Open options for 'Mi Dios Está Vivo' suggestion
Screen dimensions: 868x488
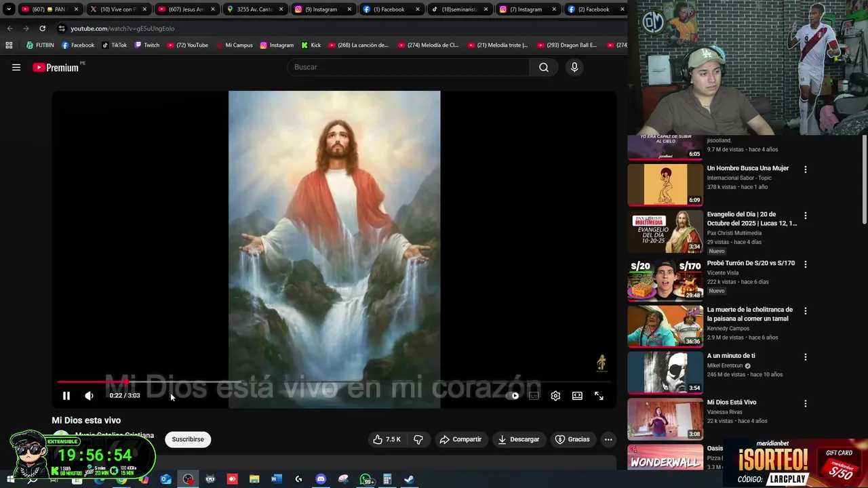(806, 403)
